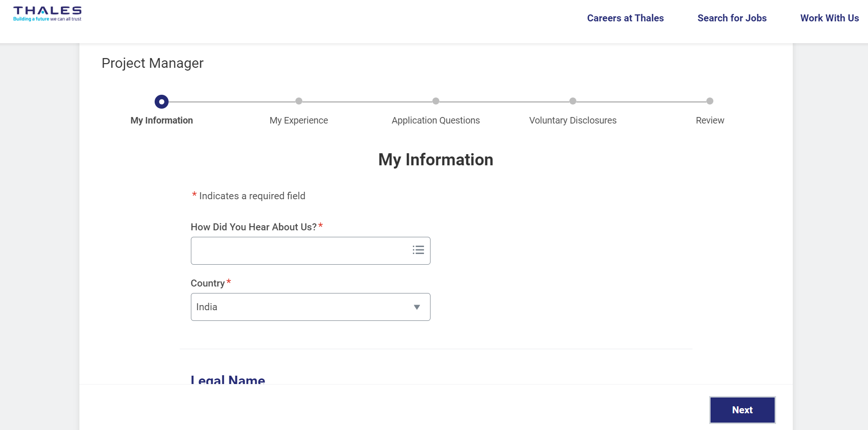This screenshot has width=868, height=430.
Task: Expand the Country dropdown arrow
Action: [417, 307]
